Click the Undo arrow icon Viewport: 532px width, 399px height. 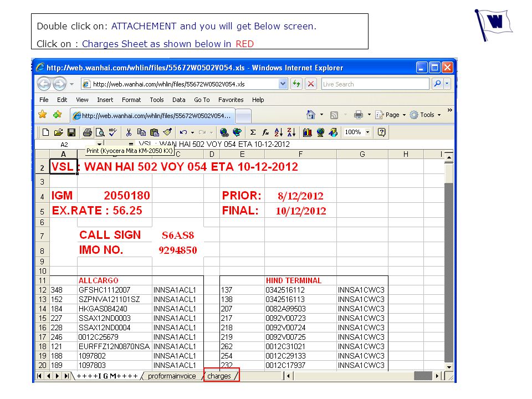[x=183, y=132]
